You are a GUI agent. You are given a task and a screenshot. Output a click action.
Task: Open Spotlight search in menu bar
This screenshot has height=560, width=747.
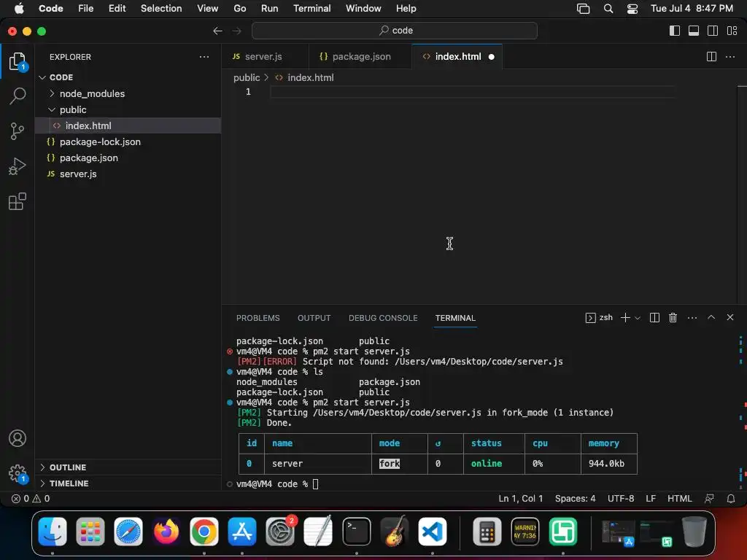tap(608, 9)
